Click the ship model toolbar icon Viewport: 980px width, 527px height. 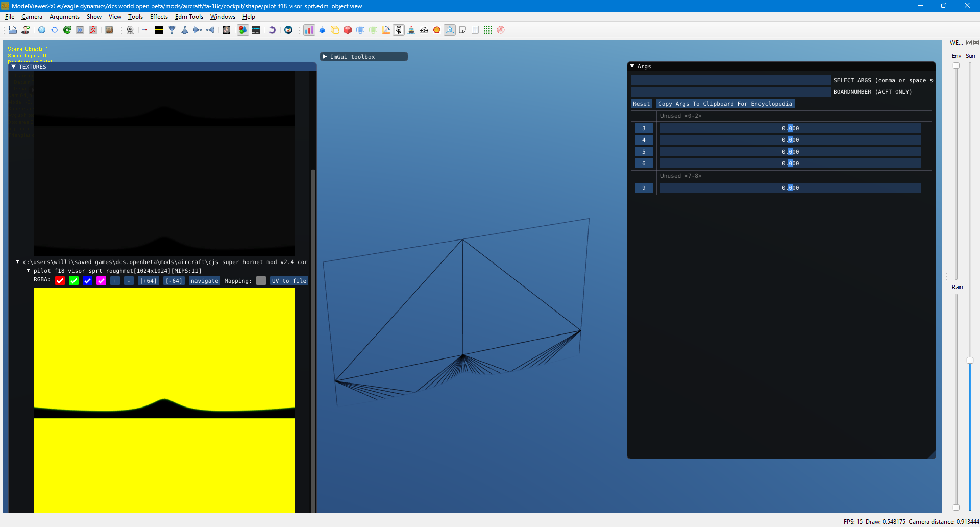pos(411,30)
